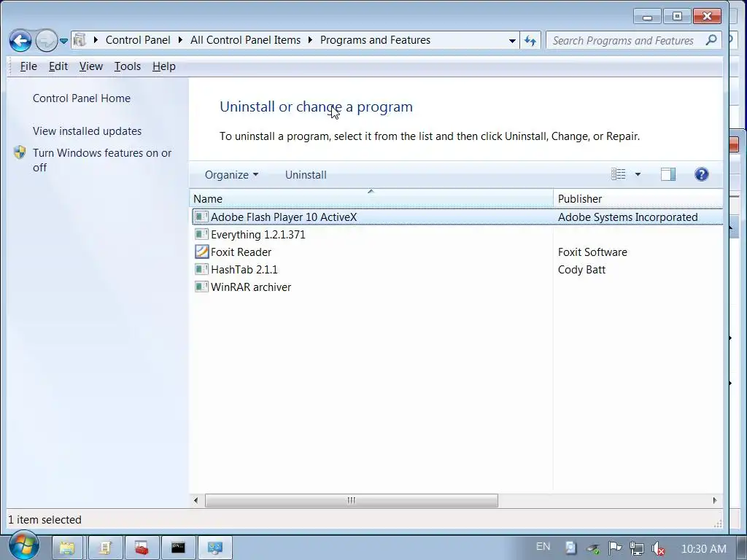This screenshot has width=747, height=560.
Task: Click Adobe Systems Incorporated publisher cell
Action: pyautogui.click(x=628, y=217)
